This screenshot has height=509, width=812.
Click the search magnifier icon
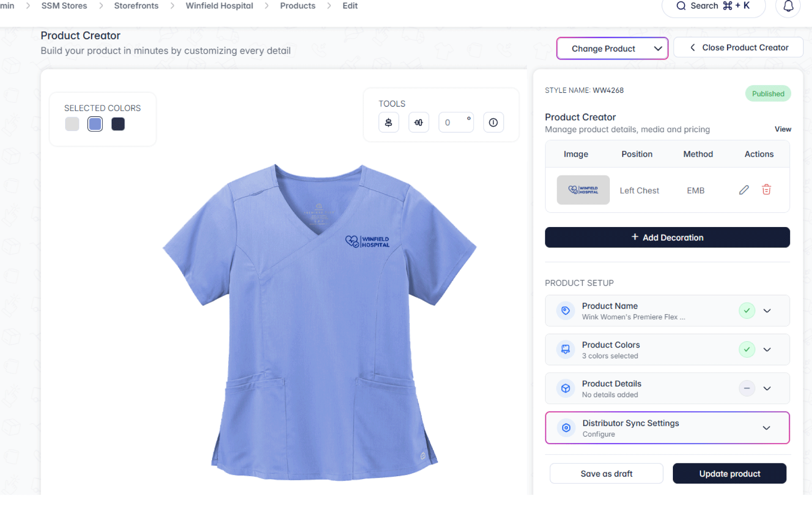[x=681, y=6]
